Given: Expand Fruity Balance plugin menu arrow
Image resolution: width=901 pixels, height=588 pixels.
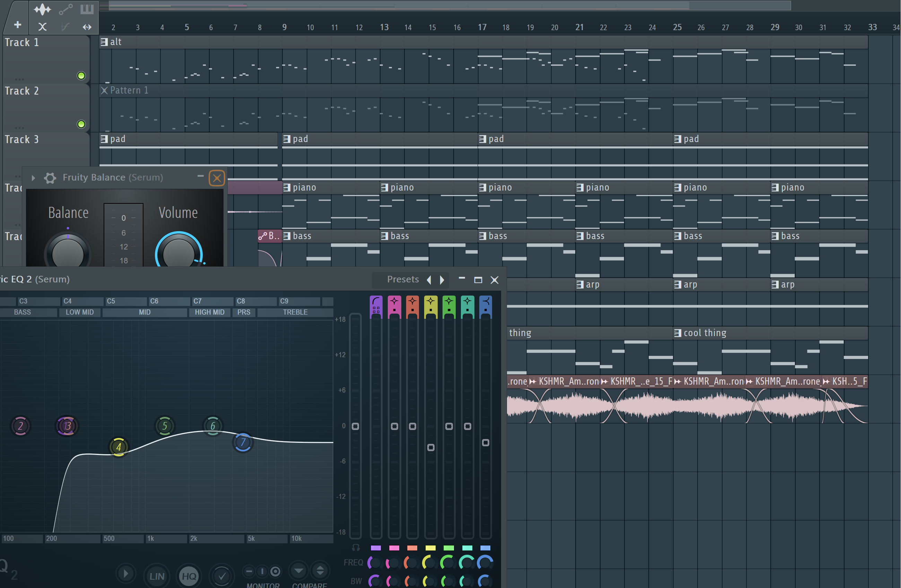Looking at the screenshot, I should point(33,177).
